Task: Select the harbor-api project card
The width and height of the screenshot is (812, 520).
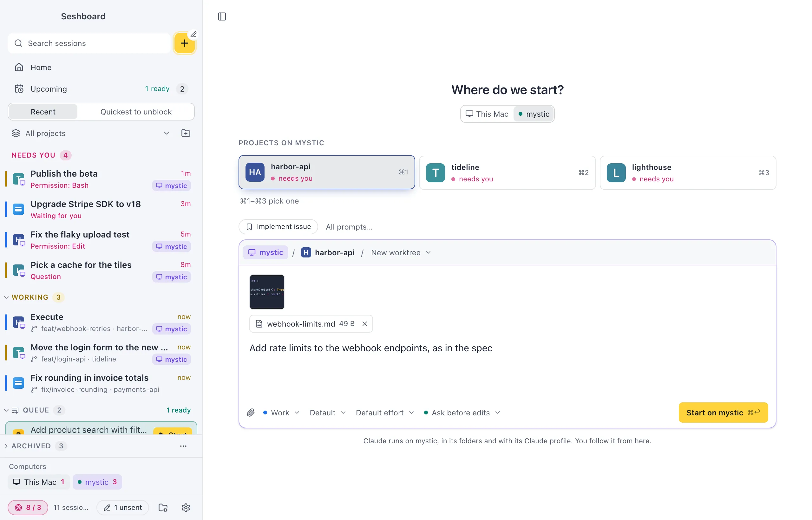Action: pyautogui.click(x=326, y=172)
